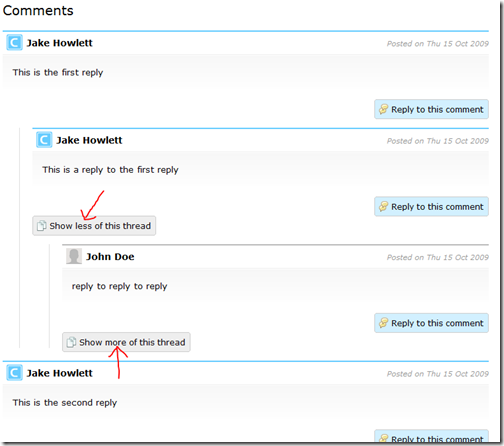Click avatar icon on the second reply comment
Screen dimensions: 504x446
click(14, 373)
